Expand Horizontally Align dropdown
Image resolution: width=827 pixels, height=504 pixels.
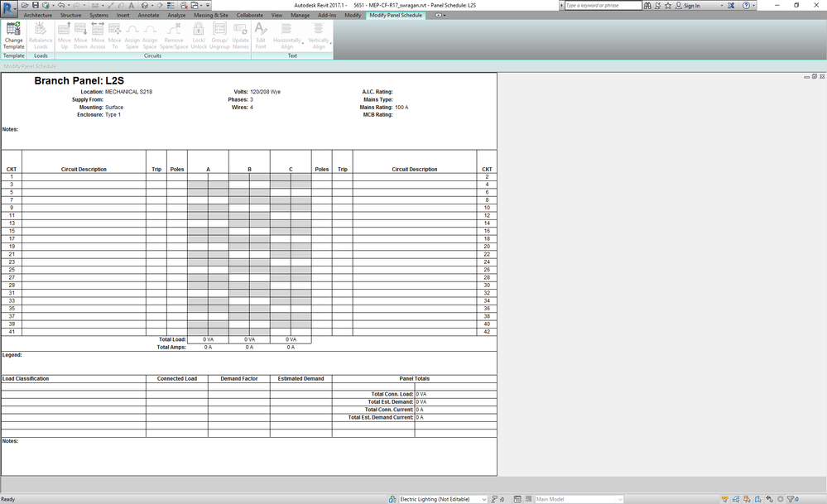[303, 43]
